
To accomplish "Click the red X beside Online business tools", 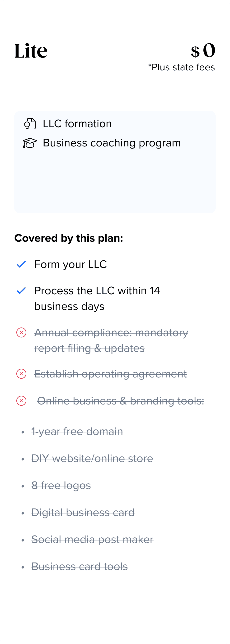I will coord(21,401).
